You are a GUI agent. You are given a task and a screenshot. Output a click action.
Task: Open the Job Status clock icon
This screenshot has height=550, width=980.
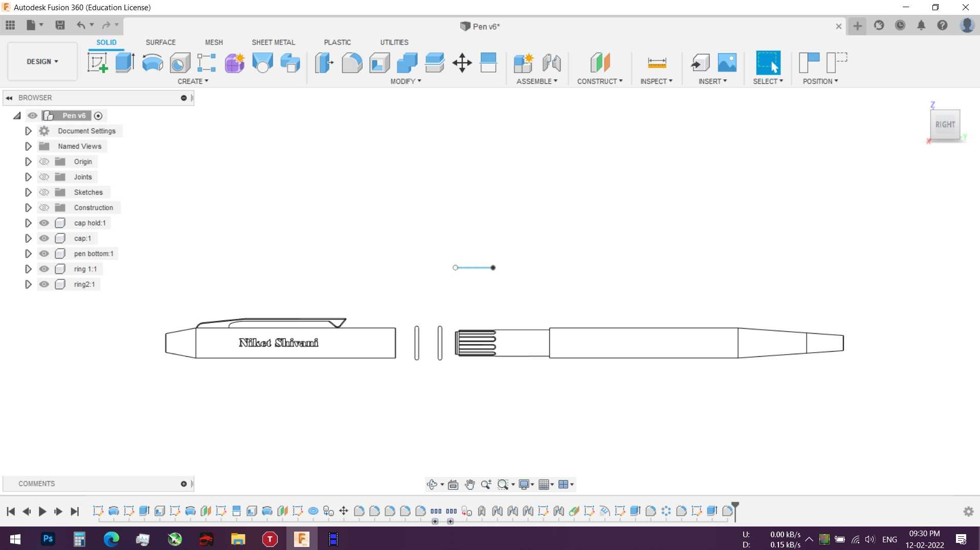point(900,25)
